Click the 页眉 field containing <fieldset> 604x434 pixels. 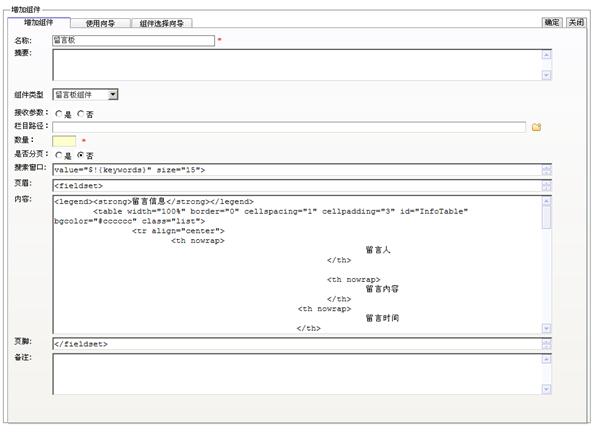pos(296,185)
